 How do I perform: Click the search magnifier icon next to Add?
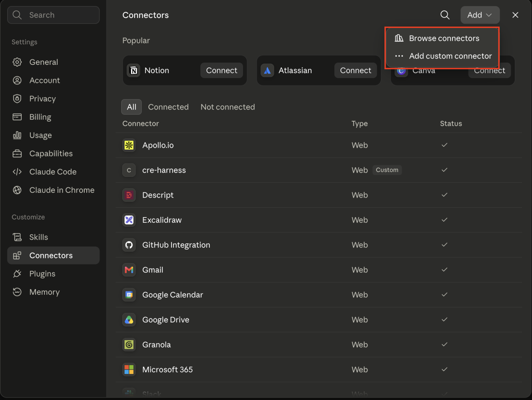pyautogui.click(x=445, y=15)
